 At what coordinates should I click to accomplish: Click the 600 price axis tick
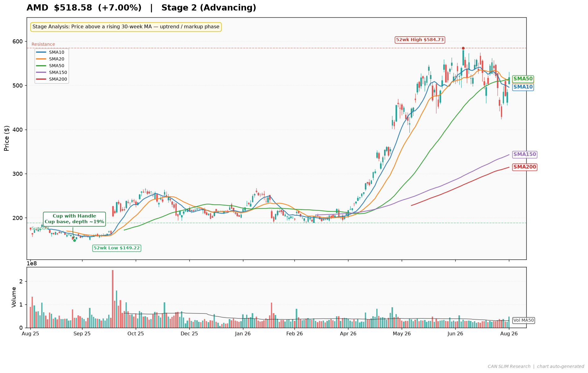point(18,42)
